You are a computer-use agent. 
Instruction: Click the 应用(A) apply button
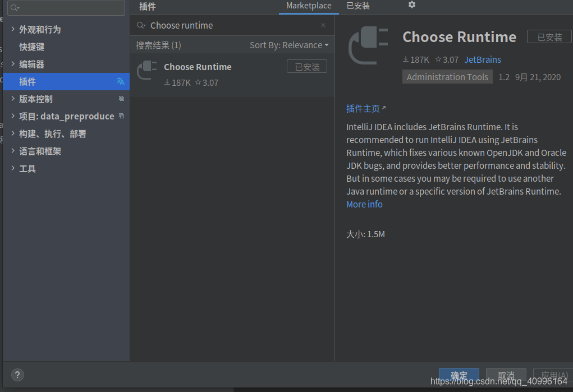click(553, 375)
